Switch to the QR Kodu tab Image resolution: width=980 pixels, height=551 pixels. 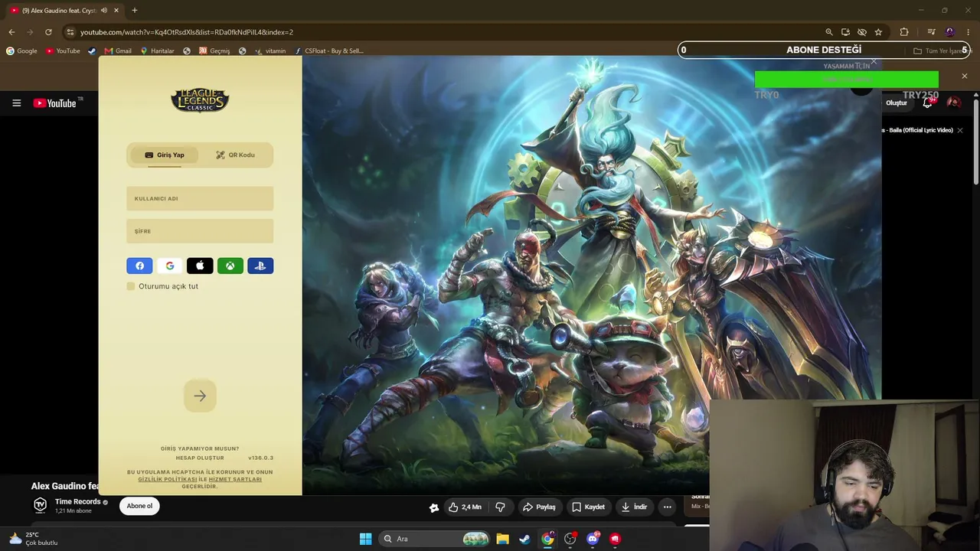click(x=235, y=155)
